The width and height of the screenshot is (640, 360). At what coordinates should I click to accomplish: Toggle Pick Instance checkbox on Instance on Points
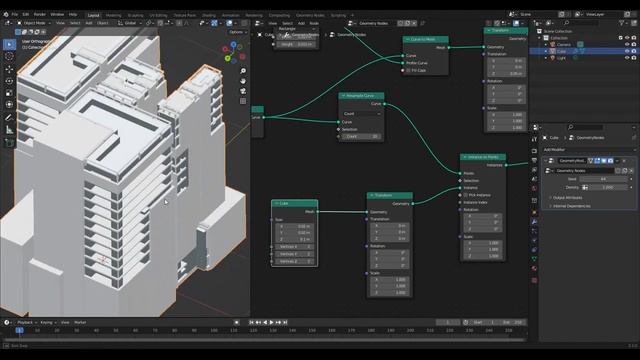click(465, 195)
